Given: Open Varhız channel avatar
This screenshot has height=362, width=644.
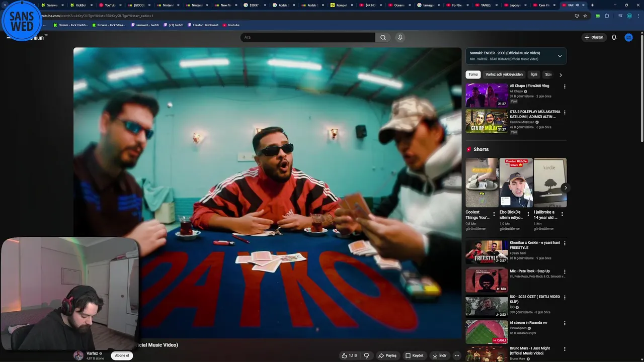Looking at the screenshot, I should pos(78,355).
